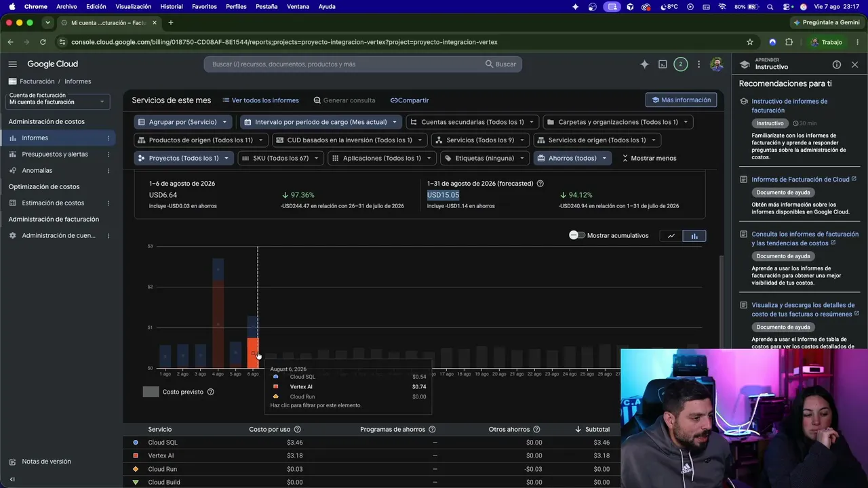Open Cuentas secundarias filter dropdown
The height and width of the screenshot is (488, 868).
[473, 122]
